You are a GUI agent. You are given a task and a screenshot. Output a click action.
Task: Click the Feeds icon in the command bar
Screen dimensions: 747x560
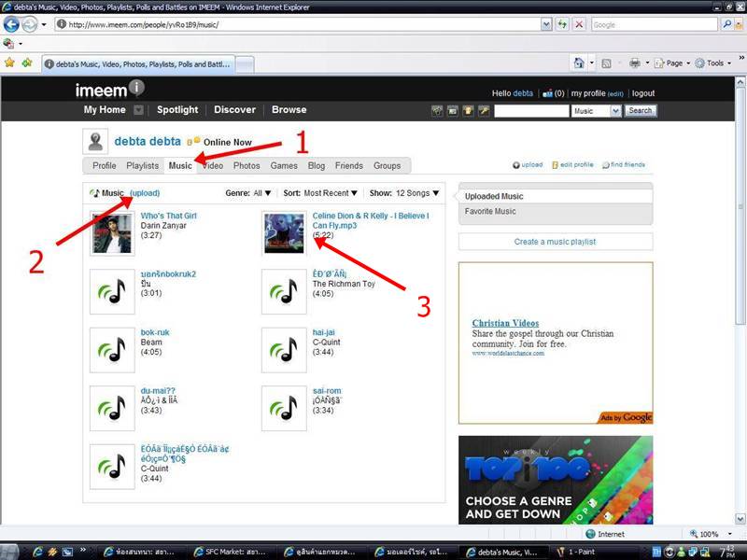[x=606, y=63]
